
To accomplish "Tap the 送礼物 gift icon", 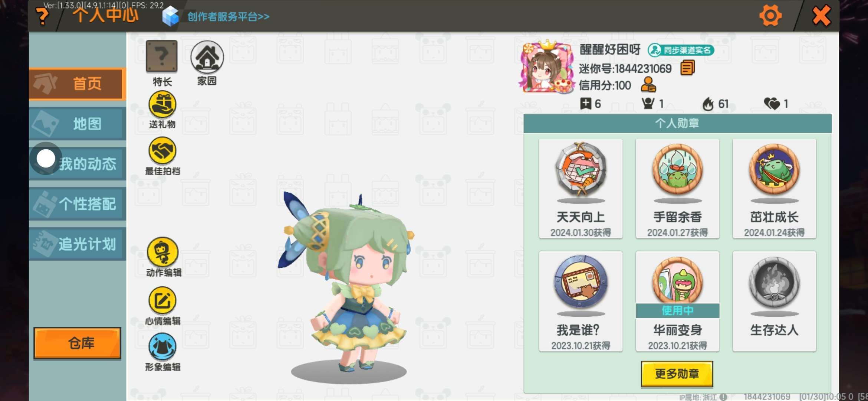I will pyautogui.click(x=162, y=104).
